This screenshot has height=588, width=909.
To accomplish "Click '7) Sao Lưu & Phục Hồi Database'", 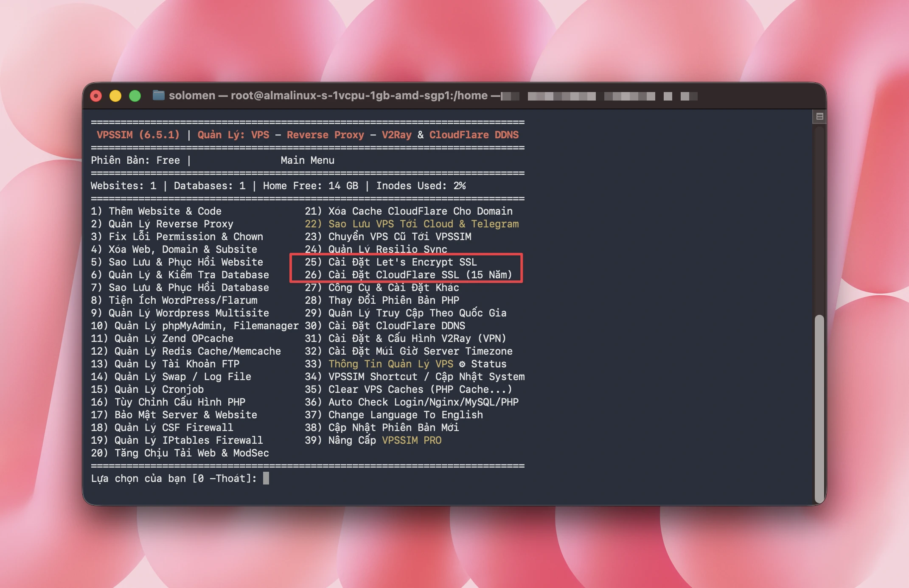I will point(180,288).
